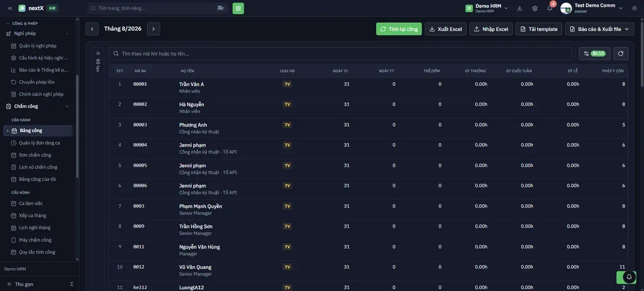Open Ca làm việc configuration
Screen dimensions: 644x291
point(31,203)
